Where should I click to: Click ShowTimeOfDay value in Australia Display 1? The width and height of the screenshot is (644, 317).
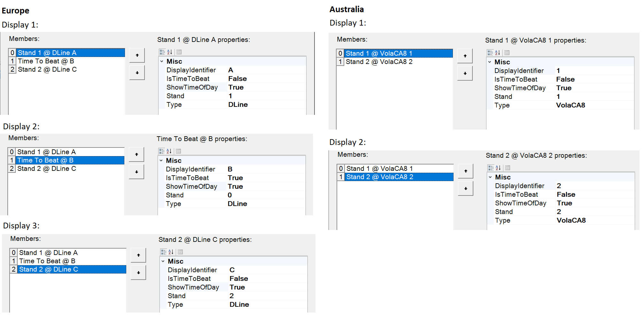[x=564, y=88]
